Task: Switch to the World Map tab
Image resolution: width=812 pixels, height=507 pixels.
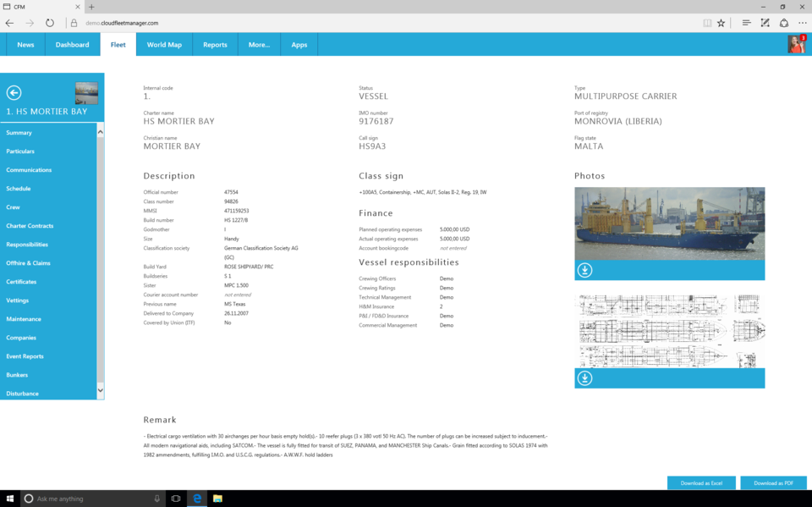Action: [x=164, y=45]
